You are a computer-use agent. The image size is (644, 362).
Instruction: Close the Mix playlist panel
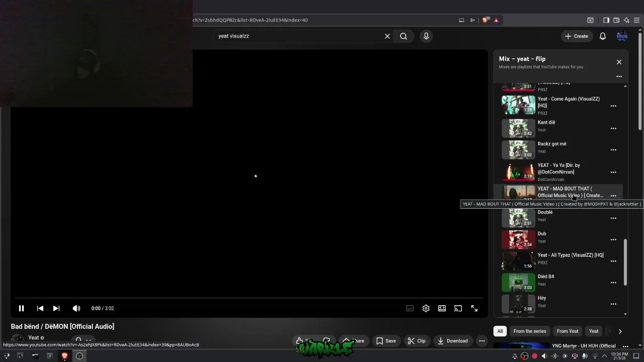[x=619, y=62]
